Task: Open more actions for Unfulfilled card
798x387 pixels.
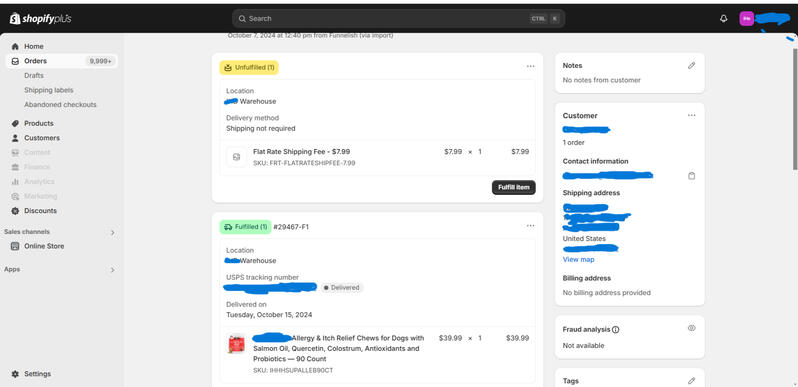Action: pyautogui.click(x=531, y=66)
